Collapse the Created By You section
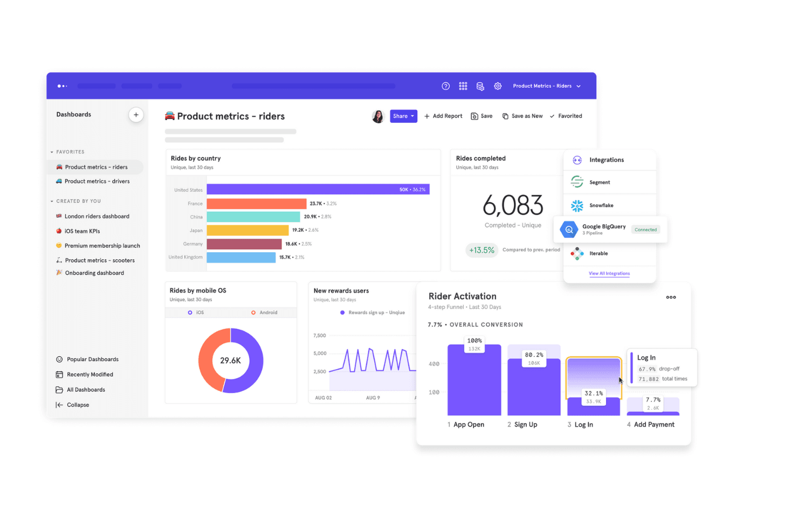Image resolution: width=798 pixels, height=532 pixels. (x=52, y=201)
